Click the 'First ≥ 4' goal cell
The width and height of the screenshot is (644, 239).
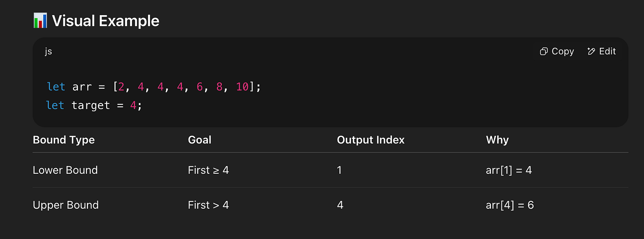pyautogui.click(x=208, y=170)
